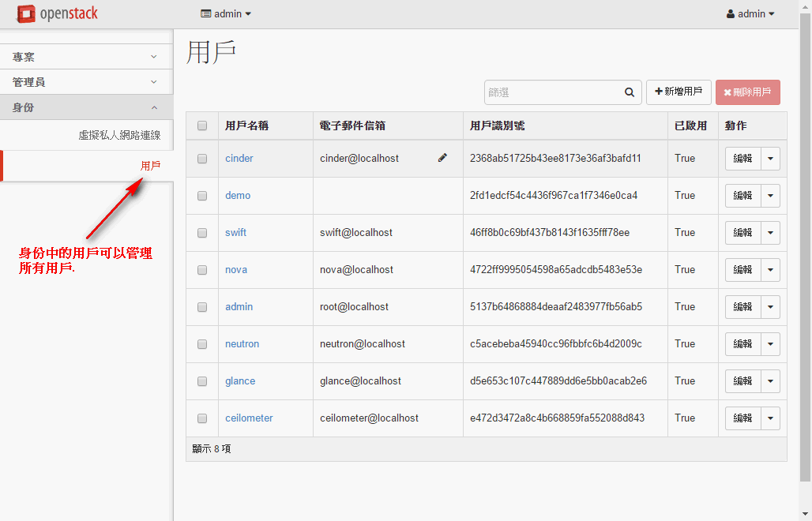This screenshot has height=521, width=812.
Task: Select 用戶 in the sidebar
Action: coord(150,166)
